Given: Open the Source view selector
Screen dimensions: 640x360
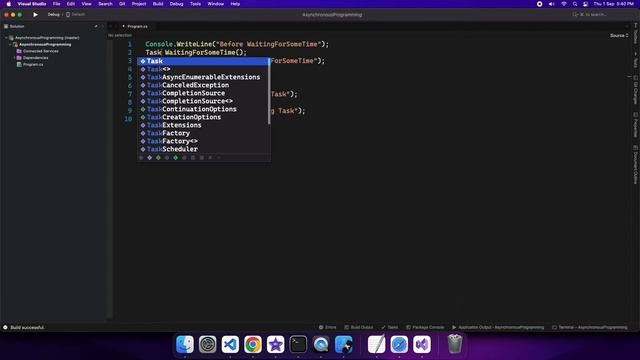Looking at the screenshot, I should click(x=619, y=36).
